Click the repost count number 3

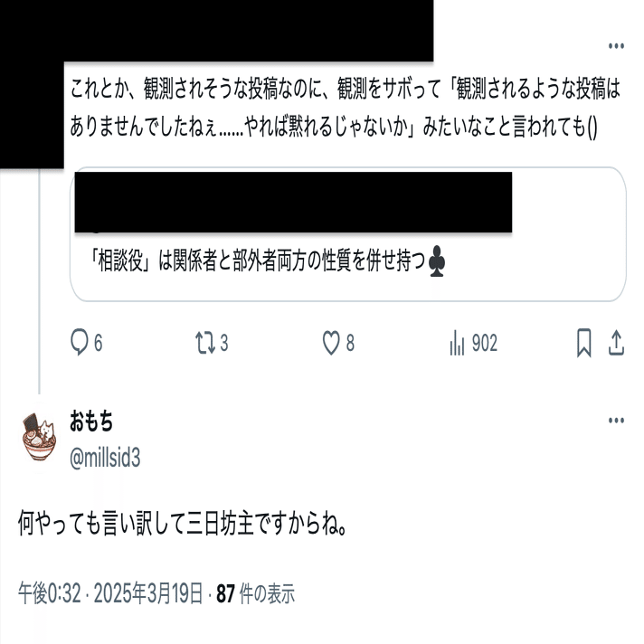point(223,343)
